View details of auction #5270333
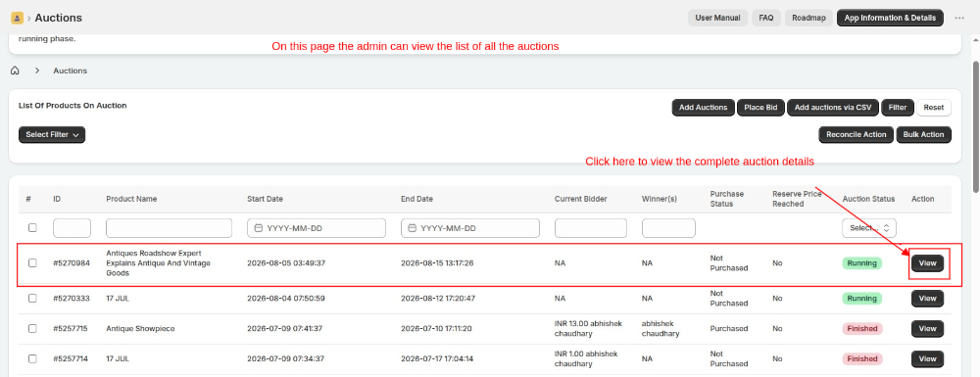The width and height of the screenshot is (980, 377). (x=927, y=299)
